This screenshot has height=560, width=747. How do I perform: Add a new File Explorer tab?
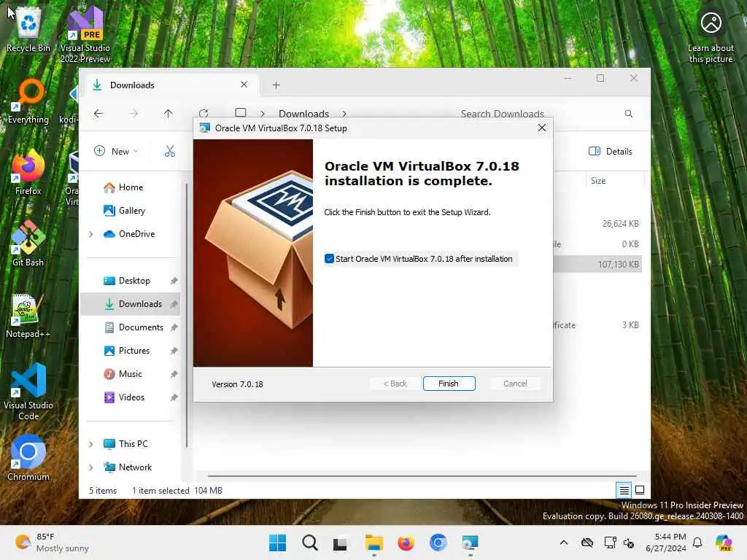pyautogui.click(x=276, y=85)
